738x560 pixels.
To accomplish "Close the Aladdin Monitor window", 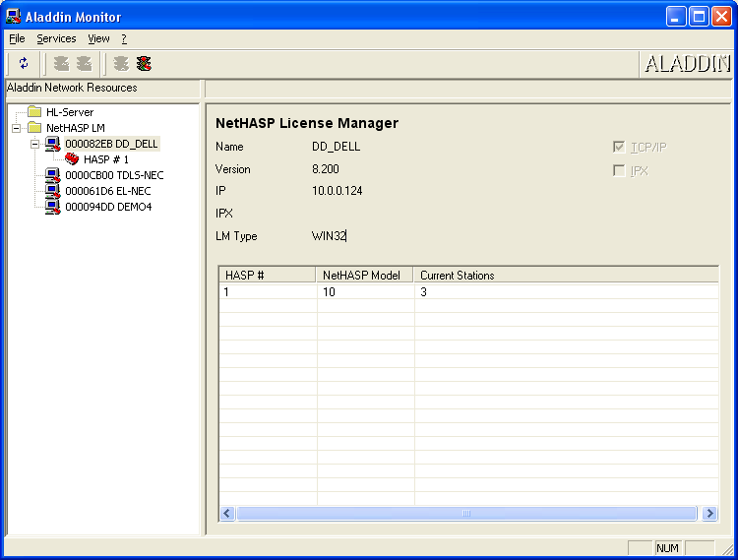I will [x=721, y=17].
